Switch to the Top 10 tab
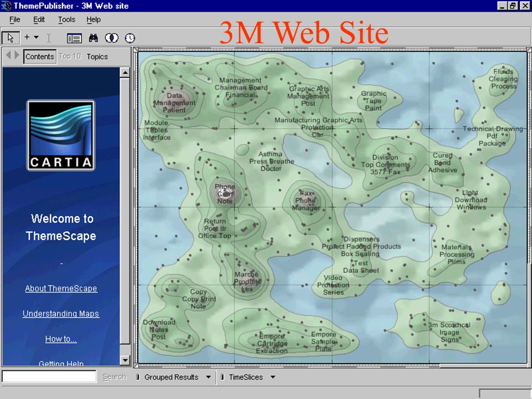 (x=70, y=56)
